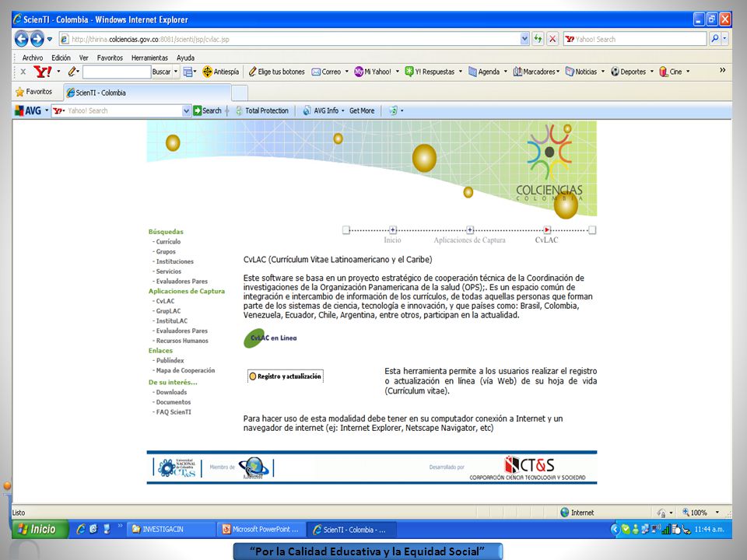This screenshot has width=747, height=560.
Task: Click Mapa de Cooperación link
Action: pos(185,370)
